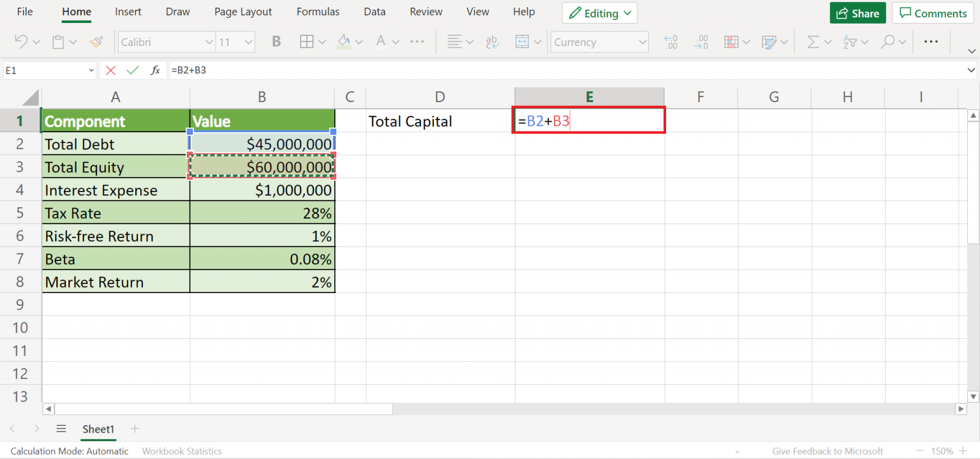
Task: Open the Find tool
Action: coord(887,41)
